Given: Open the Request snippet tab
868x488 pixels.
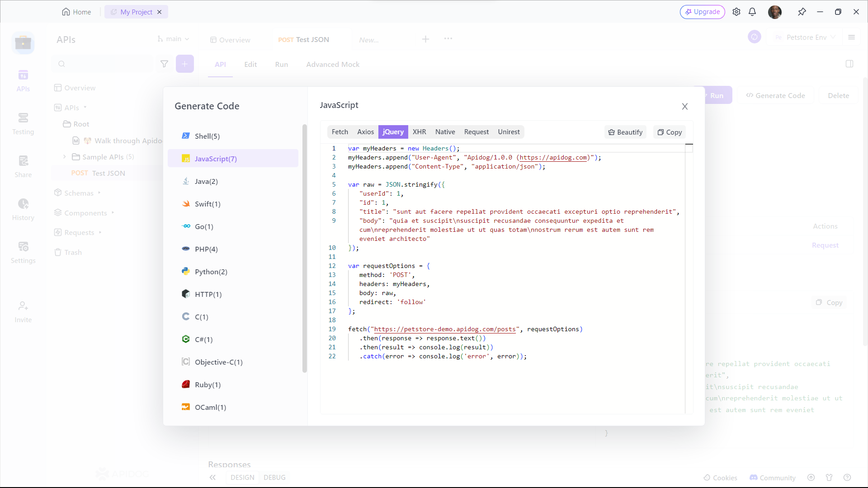Looking at the screenshot, I should coord(476,132).
